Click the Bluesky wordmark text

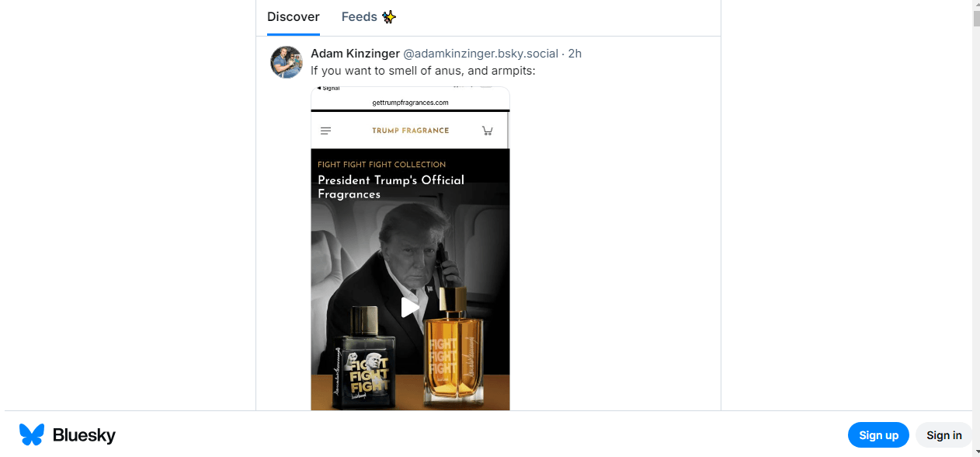(x=84, y=435)
